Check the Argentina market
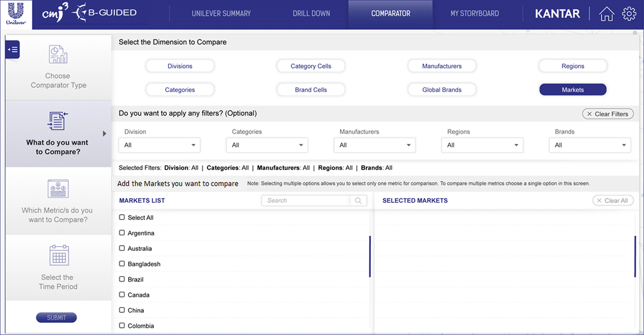The width and height of the screenshot is (644, 335). point(122,233)
